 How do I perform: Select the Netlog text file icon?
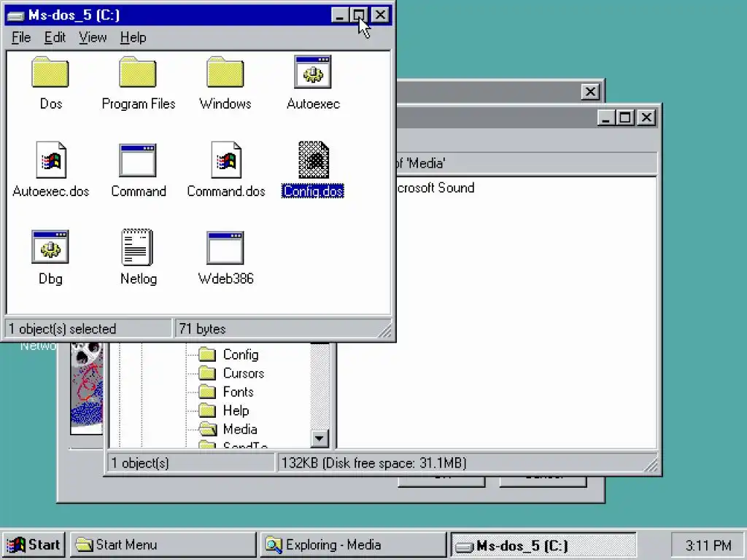coord(137,247)
